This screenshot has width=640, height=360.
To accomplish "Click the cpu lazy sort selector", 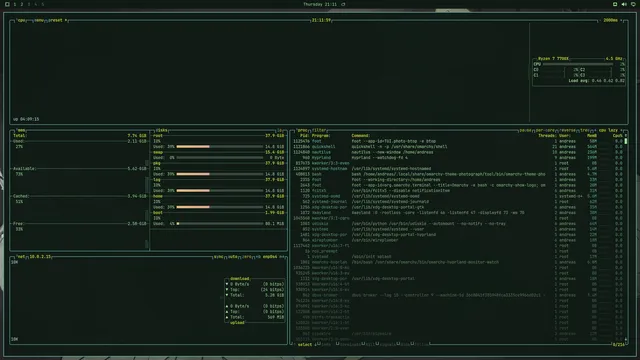I will [608, 130].
